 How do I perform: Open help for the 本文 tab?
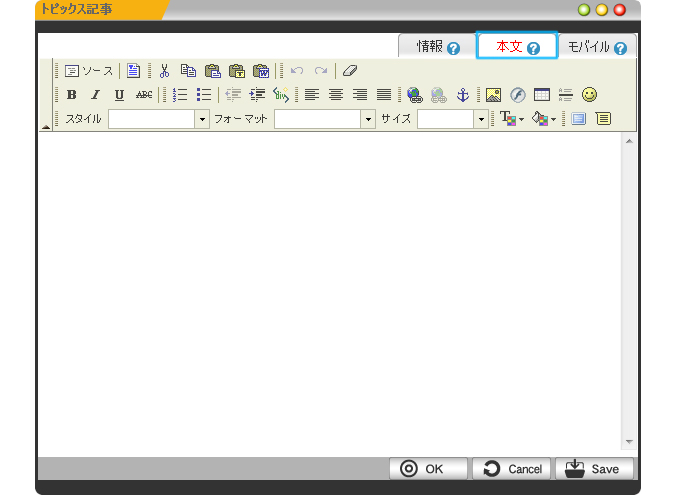point(533,48)
